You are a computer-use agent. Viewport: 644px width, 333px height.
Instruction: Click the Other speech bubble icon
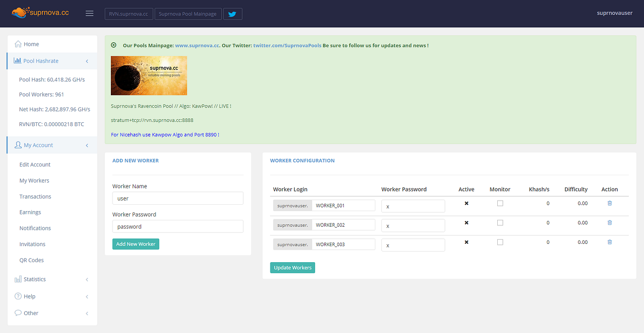(18, 313)
